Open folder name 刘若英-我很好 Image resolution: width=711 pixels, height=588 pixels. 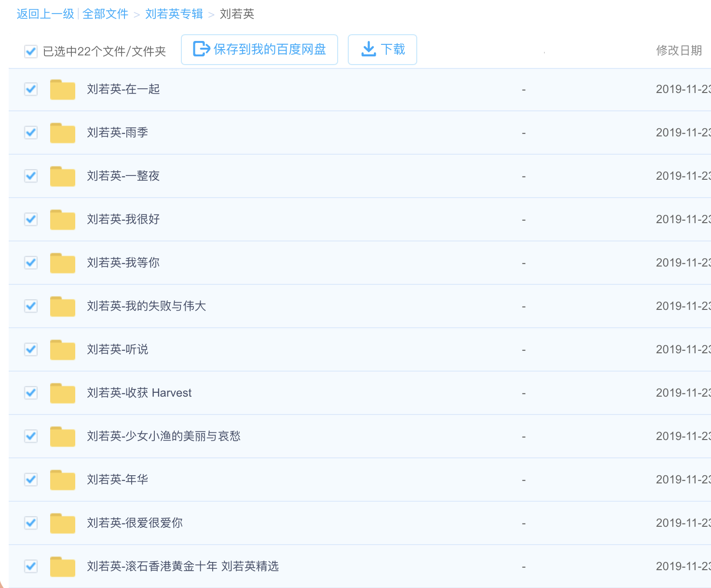pos(123,219)
